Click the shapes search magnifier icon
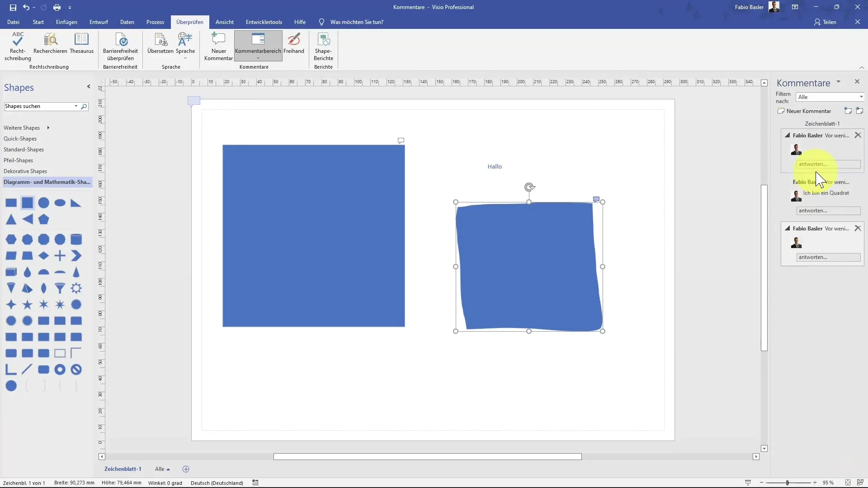The image size is (868, 488). tap(84, 106)
